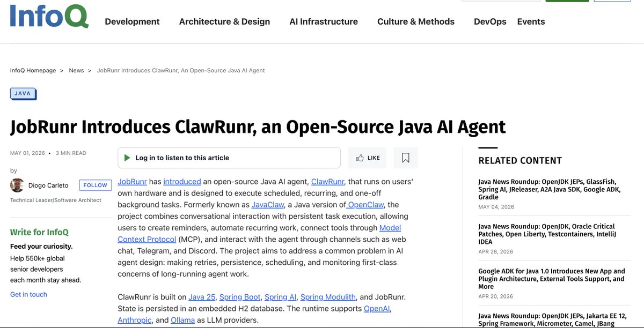Follow author Diogo Carleto
The image size is (644, 328).
pyautogui.click(x=96, y=185)
